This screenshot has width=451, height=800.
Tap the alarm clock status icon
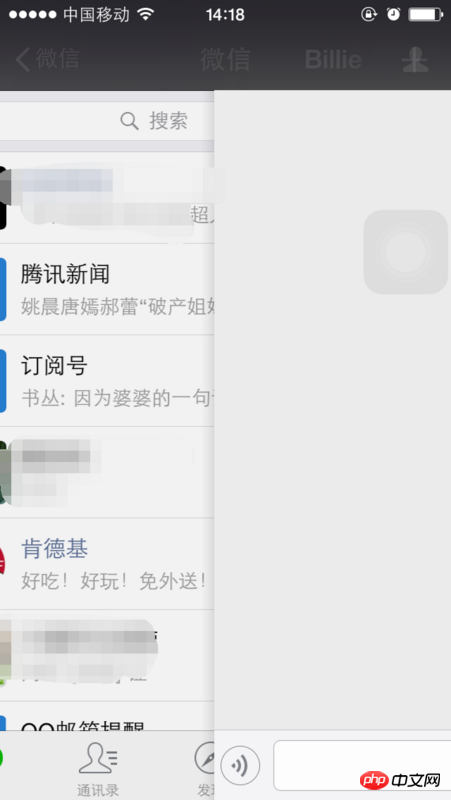click(393, 14)
